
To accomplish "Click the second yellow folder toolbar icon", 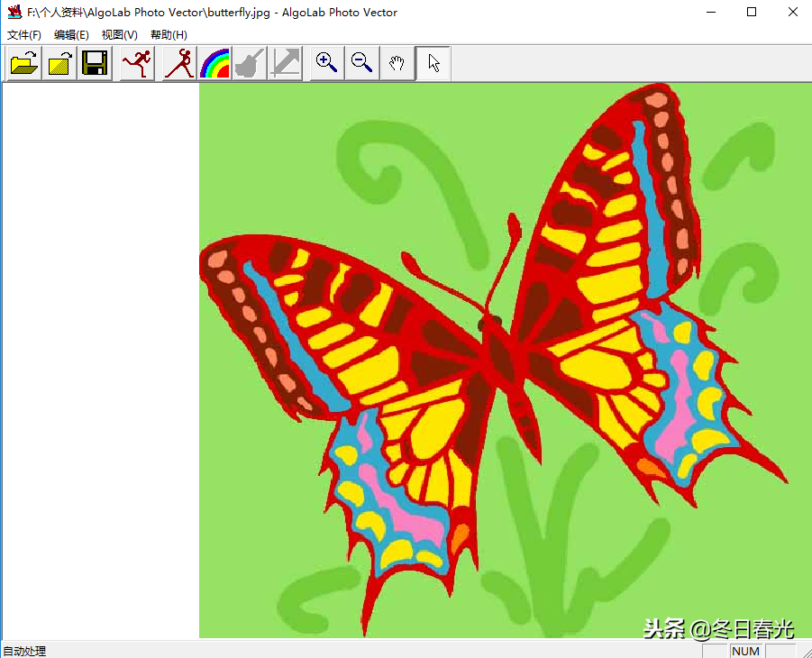I will coord(59,63).
